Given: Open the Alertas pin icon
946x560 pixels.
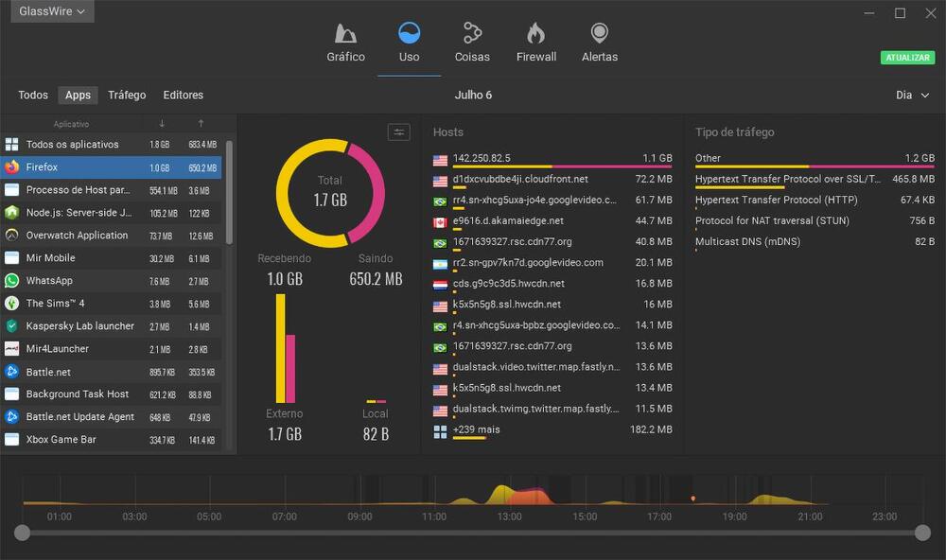Looking at the screenshot, I should [x=599, y=34].
